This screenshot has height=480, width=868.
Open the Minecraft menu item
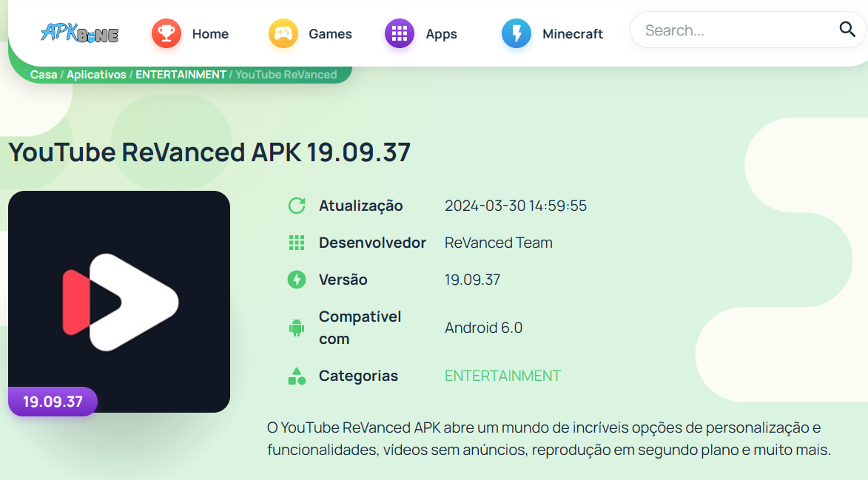(x=573, y=34)
